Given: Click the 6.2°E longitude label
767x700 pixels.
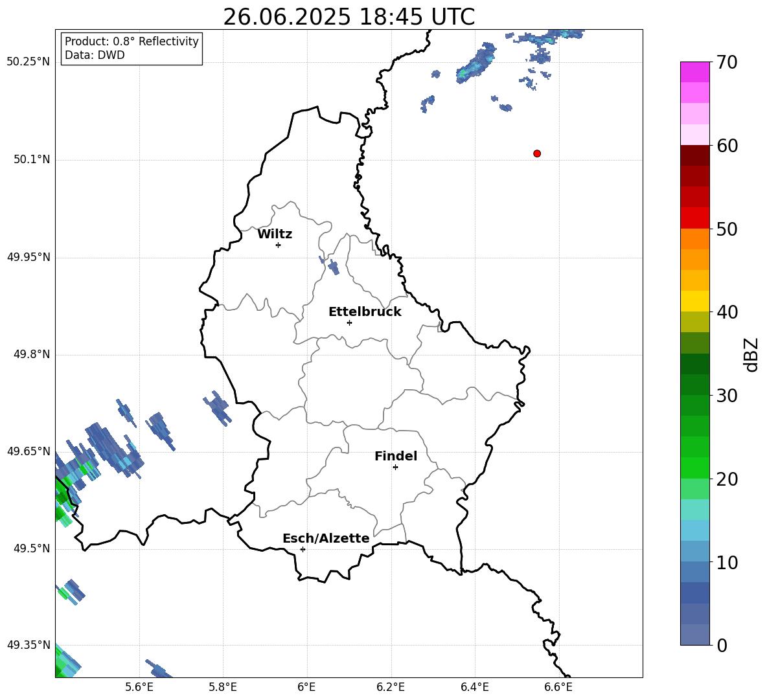Looking at the screenshot, I should [x=391, y=687].
